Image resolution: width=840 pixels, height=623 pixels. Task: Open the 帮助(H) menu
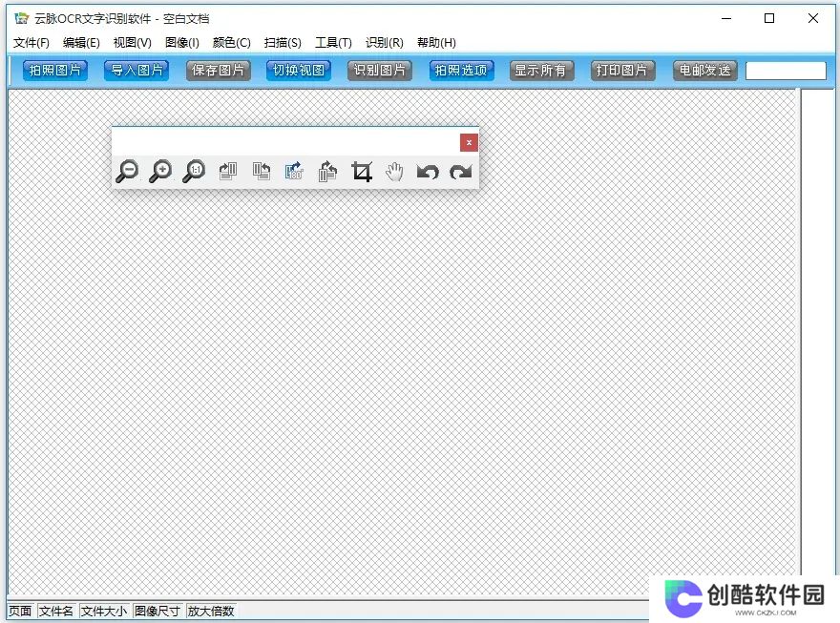[x=436, y=43]
